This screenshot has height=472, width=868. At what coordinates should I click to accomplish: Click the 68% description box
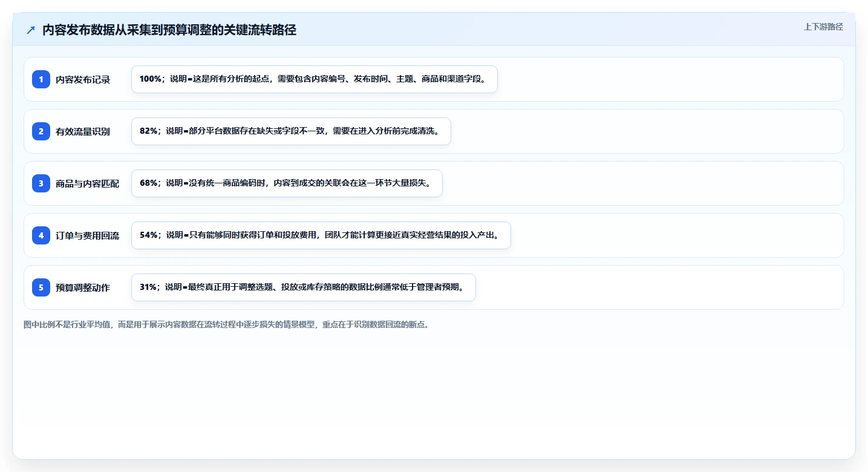coord(287,183)
